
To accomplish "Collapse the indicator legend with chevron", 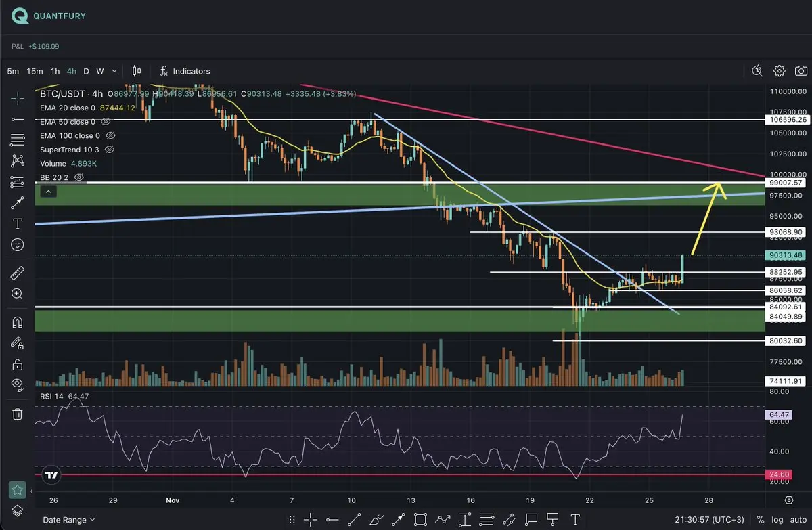I will point(48,192).
